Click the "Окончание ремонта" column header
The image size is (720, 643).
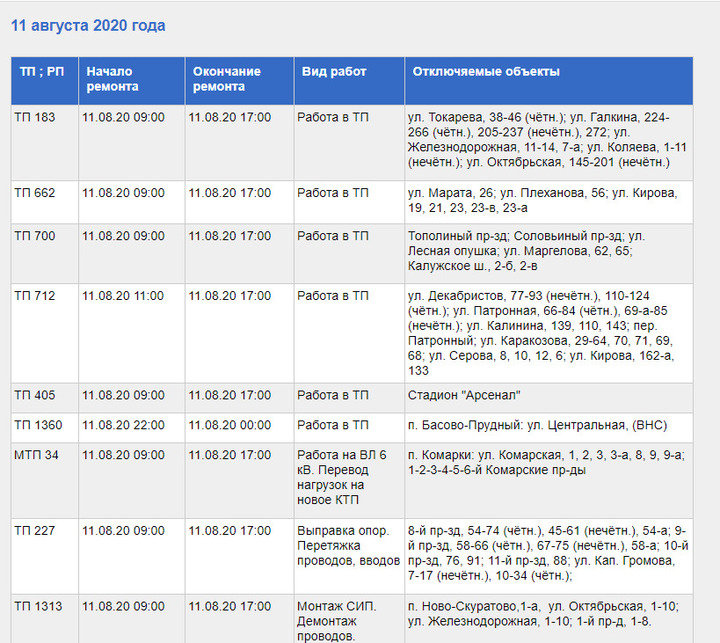point(227,79)
